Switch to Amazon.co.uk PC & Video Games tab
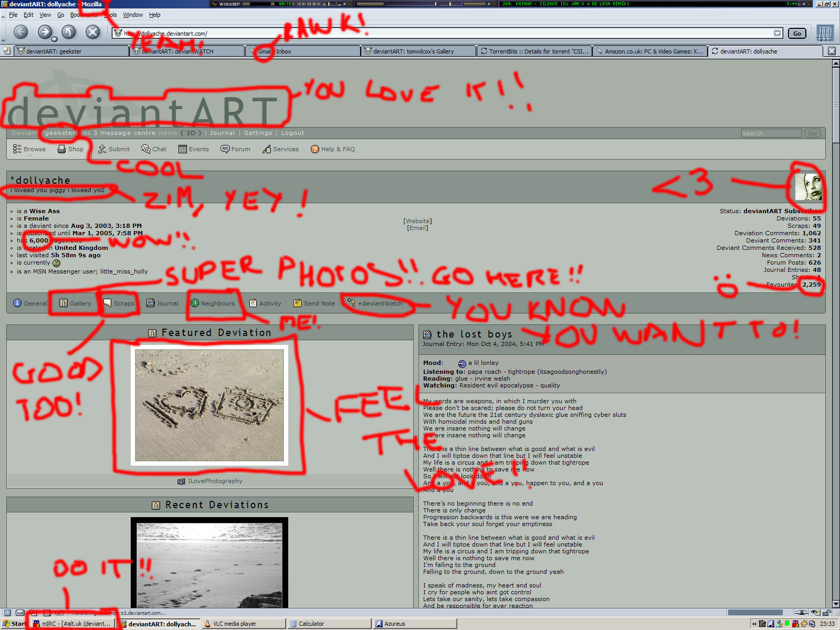 point(649,51)
